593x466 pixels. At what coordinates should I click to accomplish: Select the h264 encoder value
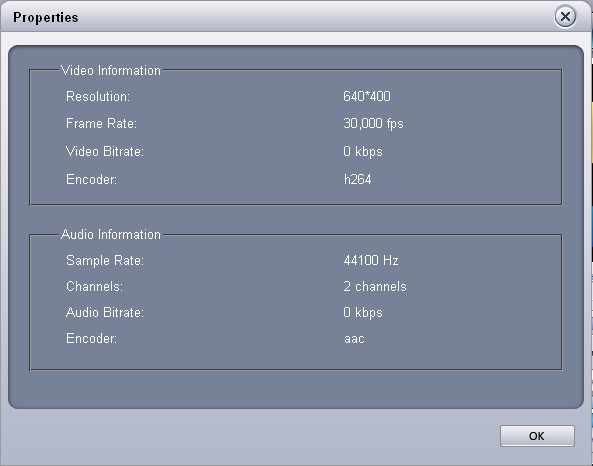pyautogui.click(x=357, y=179)
